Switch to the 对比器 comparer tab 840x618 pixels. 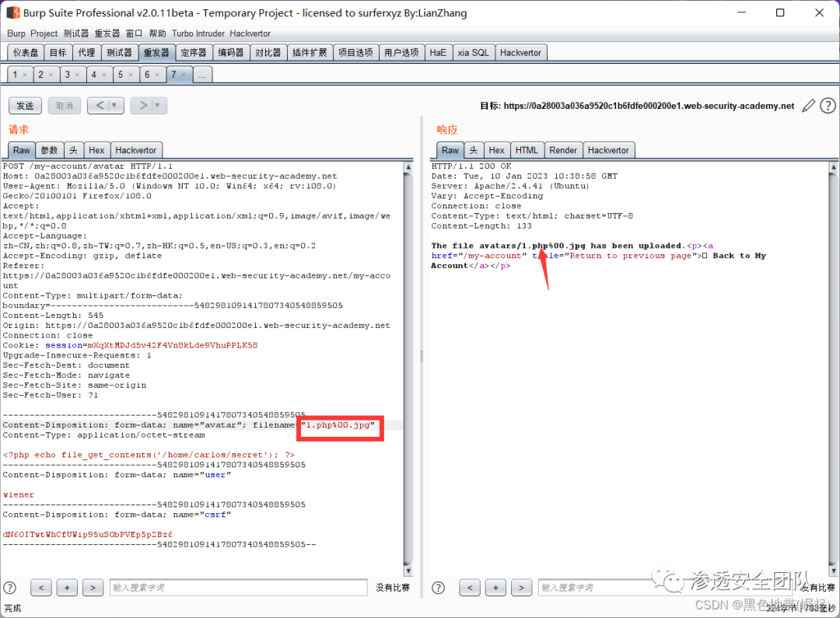pos(268,53)
